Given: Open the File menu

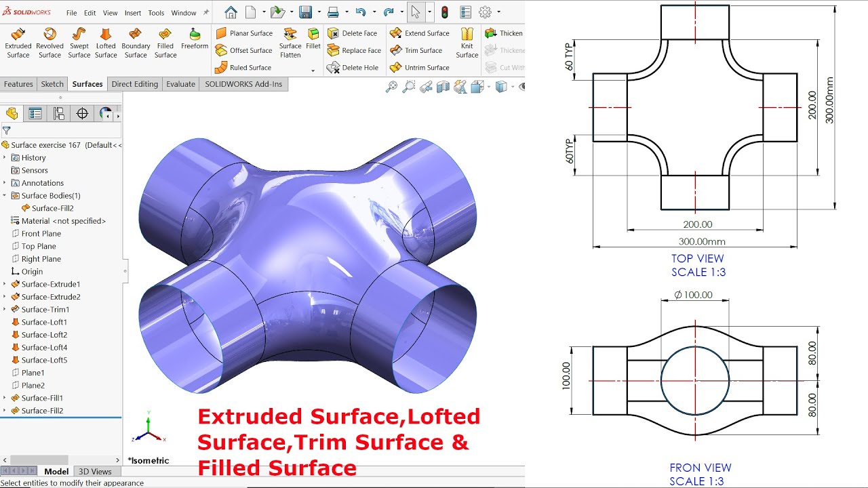Looking at the screenshot, I should 71,13.
